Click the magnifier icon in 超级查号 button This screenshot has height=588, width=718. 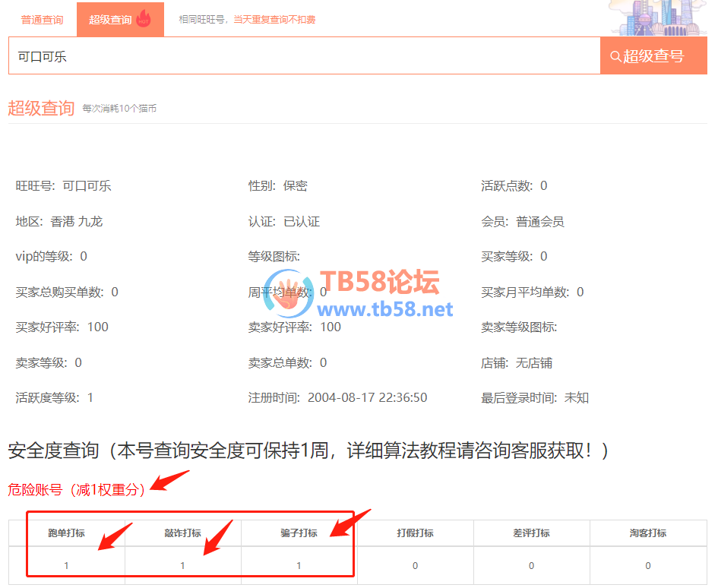(x=615, y=56)
